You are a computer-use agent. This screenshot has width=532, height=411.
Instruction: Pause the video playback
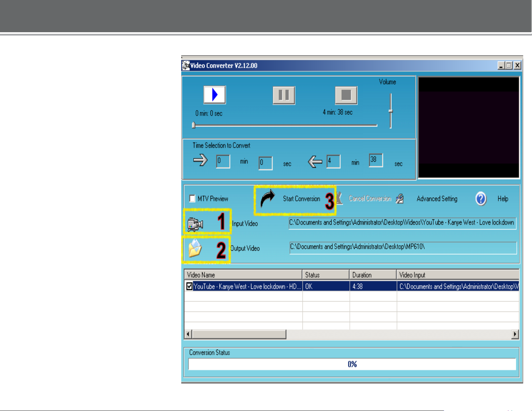pos(284,95)
